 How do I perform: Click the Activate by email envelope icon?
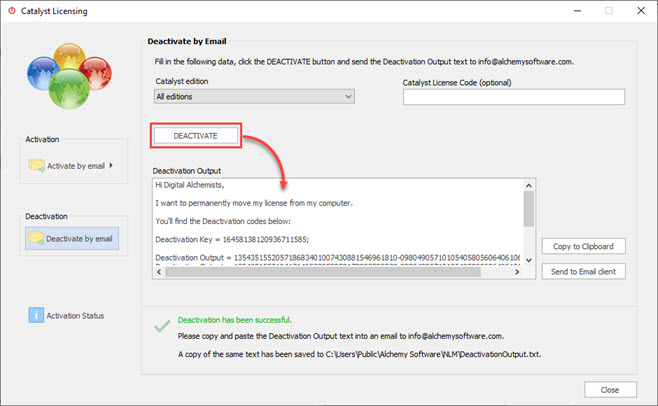pos(37,165)
